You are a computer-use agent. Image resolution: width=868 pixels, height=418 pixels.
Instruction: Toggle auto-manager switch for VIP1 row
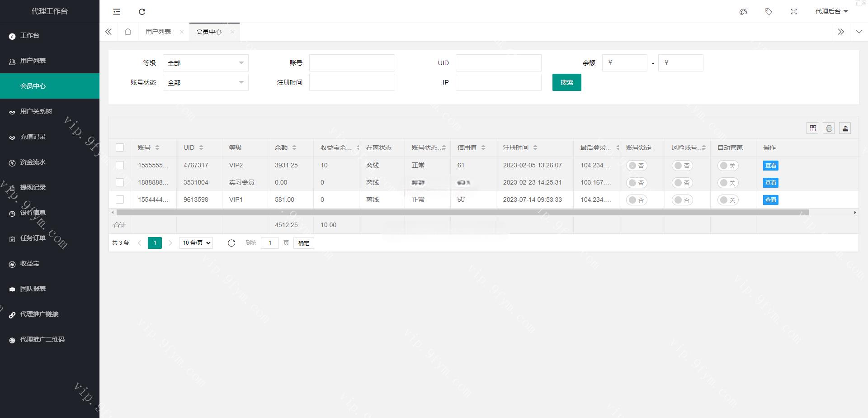click(x=728, y=200)
